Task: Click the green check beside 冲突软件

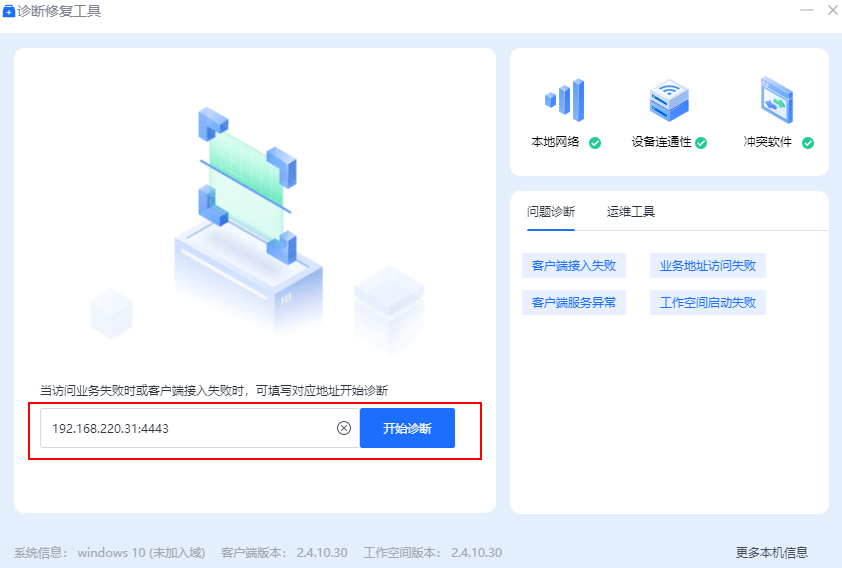Action: [x=808, y=143]
